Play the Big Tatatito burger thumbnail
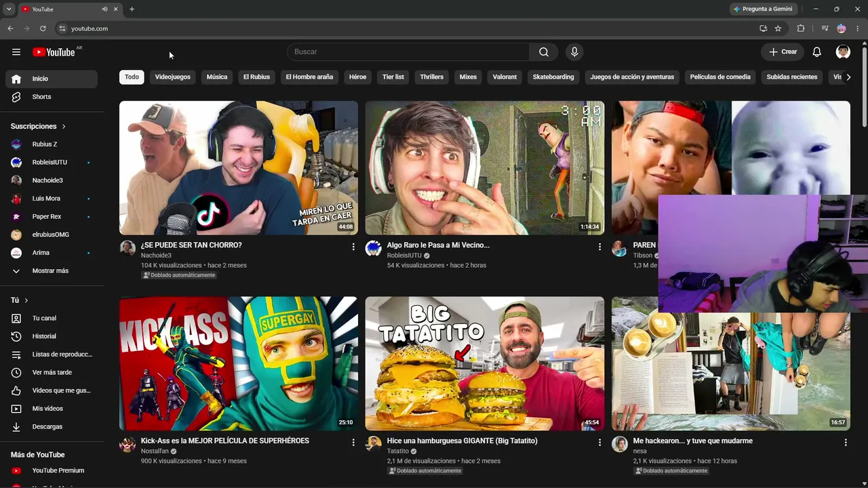Viewport: 868px width, 488px height. pos(485,363)
